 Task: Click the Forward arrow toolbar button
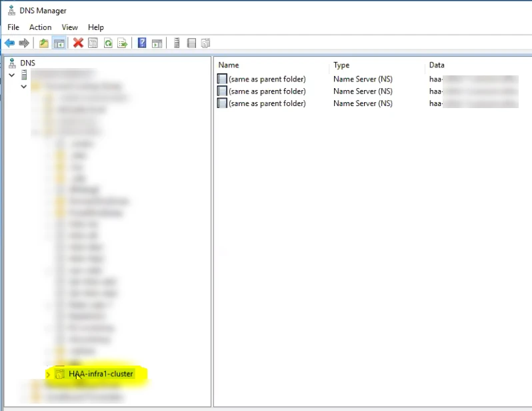pos(24,43)
